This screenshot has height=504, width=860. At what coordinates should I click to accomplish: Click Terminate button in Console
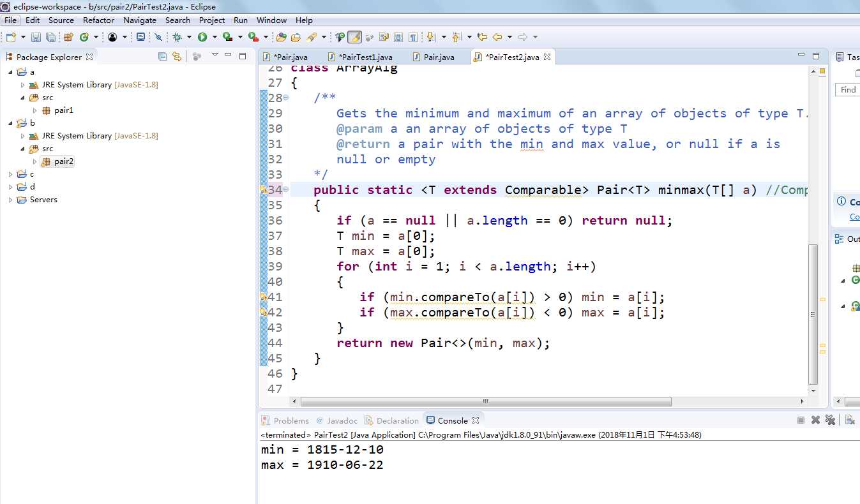[801, 420]
